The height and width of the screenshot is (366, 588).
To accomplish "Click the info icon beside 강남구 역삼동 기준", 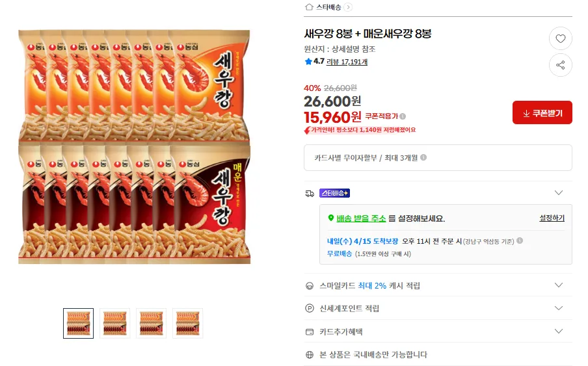I will coord(520,241).
